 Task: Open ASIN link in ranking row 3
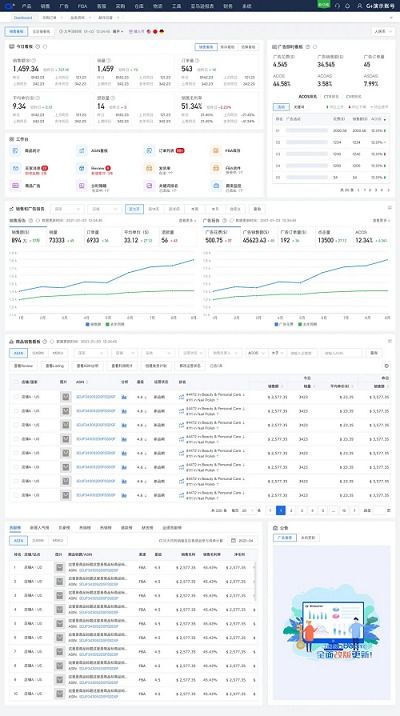(99, 598)
